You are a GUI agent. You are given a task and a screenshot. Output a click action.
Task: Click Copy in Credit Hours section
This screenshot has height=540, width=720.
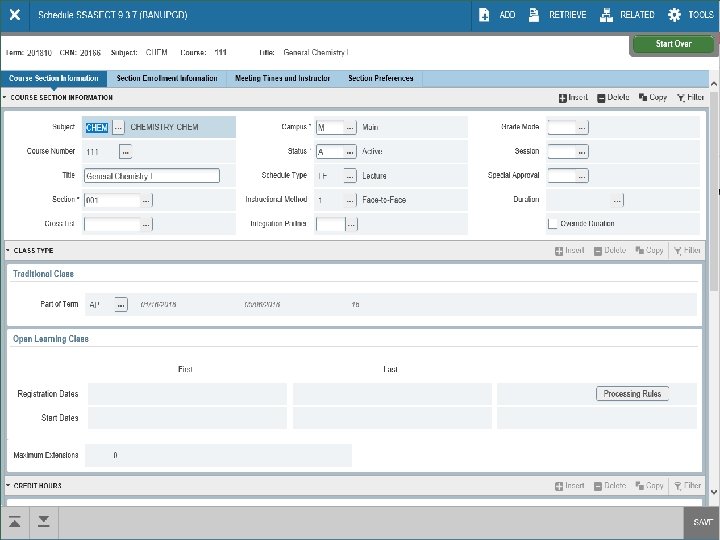click(x=649, y=486)
